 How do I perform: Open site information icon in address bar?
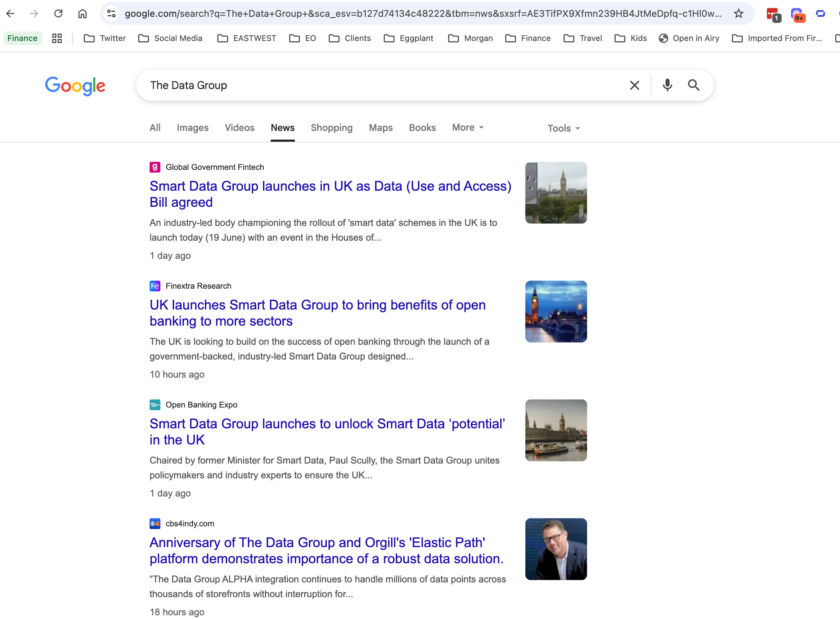pyautogui.click(x=111, y=13)
